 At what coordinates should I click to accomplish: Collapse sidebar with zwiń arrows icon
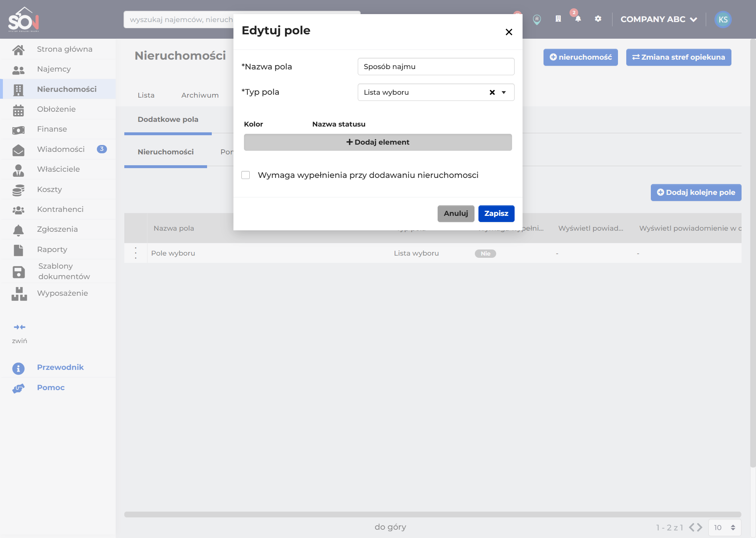pyautogui.click(x=20, y=327)
